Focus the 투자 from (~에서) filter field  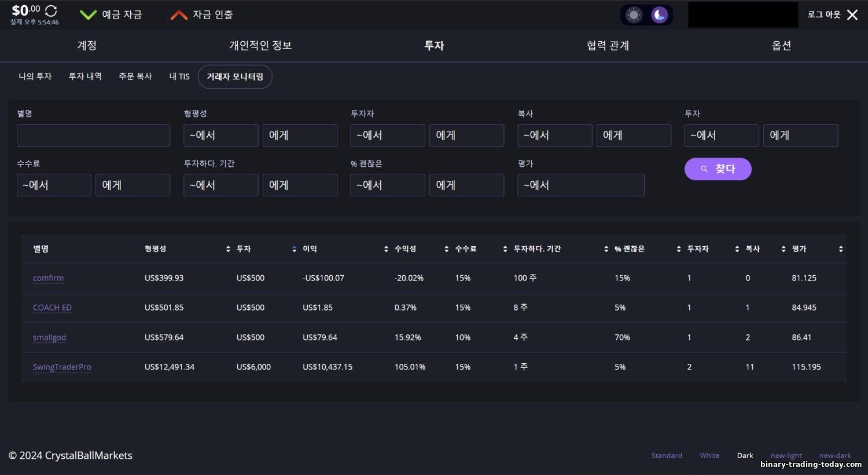(722, 135)
